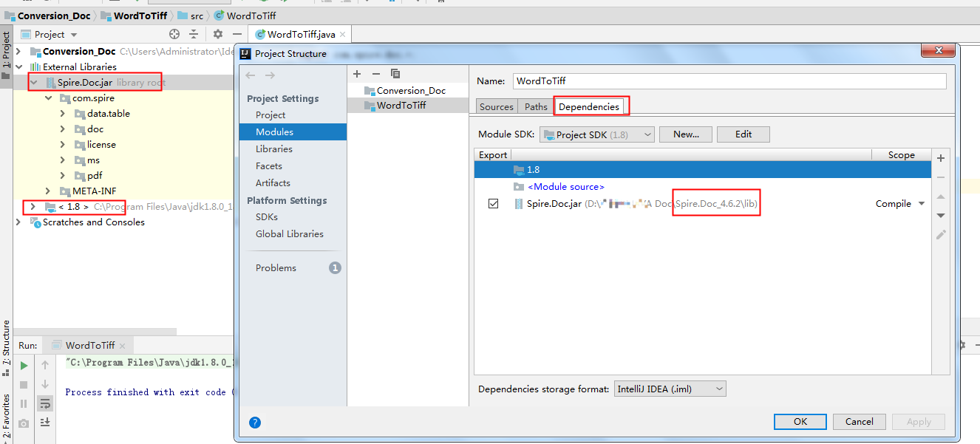
Task: Remove the selected module with the minus icon
Action: coord(375,74)
